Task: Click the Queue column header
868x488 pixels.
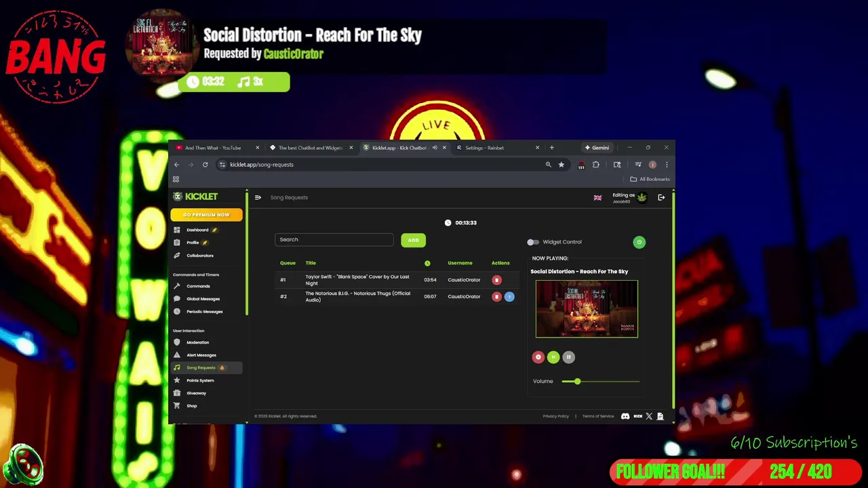Action: [x=288, y=263]
